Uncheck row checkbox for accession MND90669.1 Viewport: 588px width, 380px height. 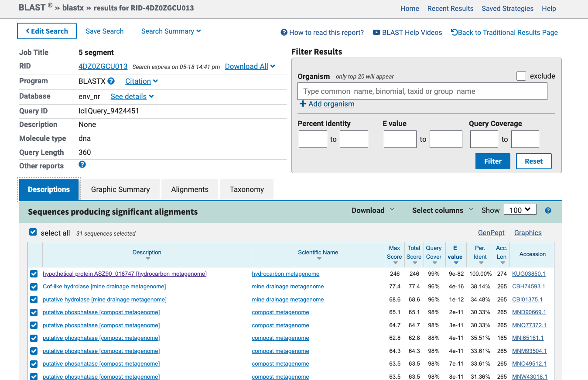pos(34,312)
